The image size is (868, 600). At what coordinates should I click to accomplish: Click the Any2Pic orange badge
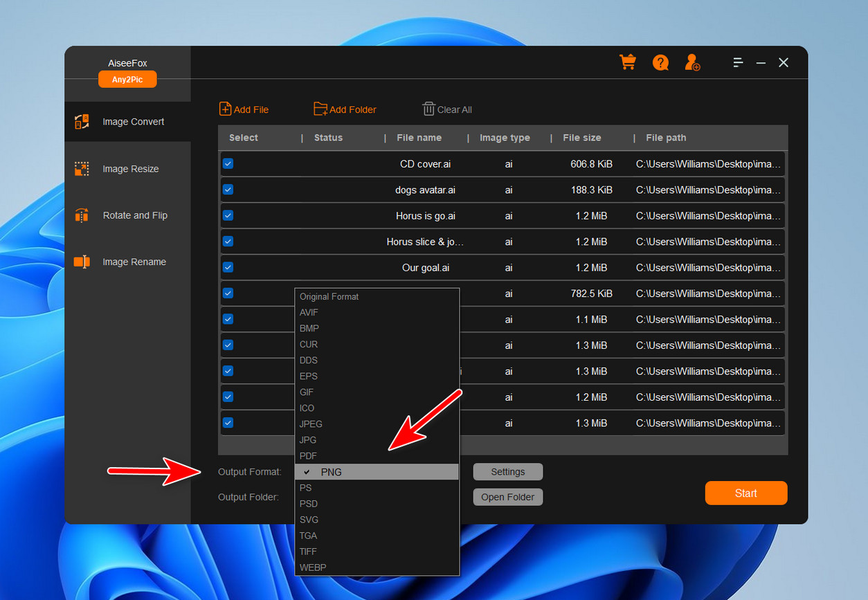(x=127, y=80)
